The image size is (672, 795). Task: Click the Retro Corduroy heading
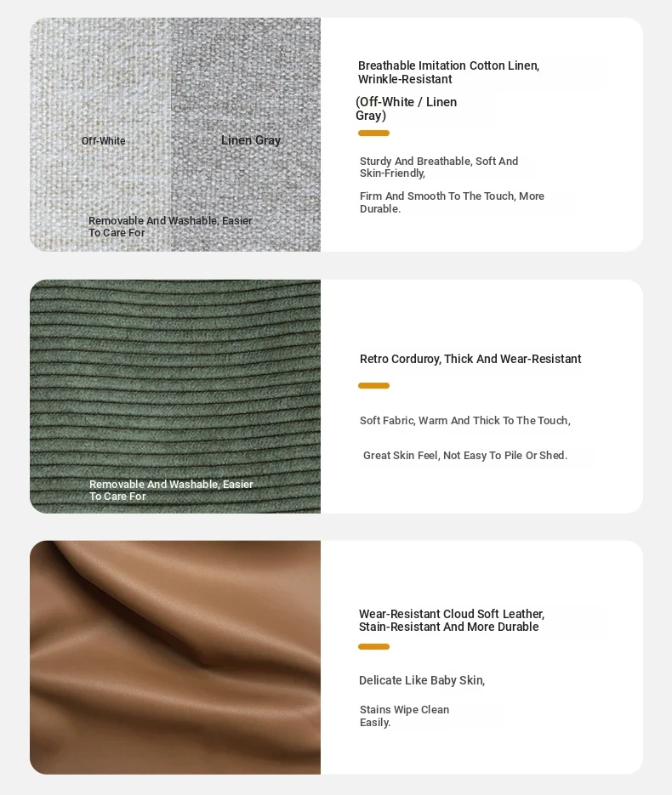point(470,359)
